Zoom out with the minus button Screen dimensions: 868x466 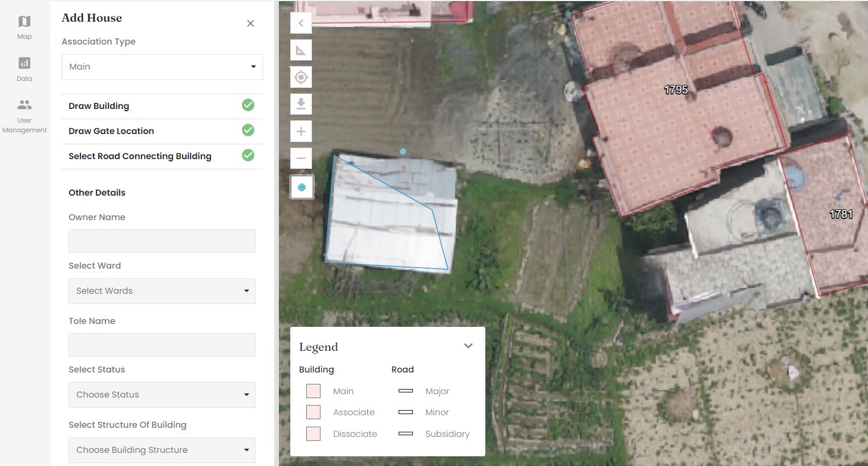[301, 158]
